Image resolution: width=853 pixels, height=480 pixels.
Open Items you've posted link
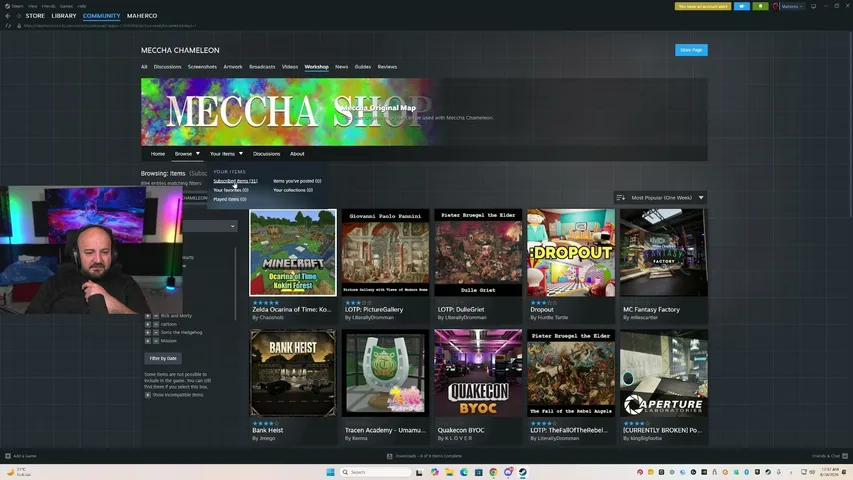click(x=297, y=181)
